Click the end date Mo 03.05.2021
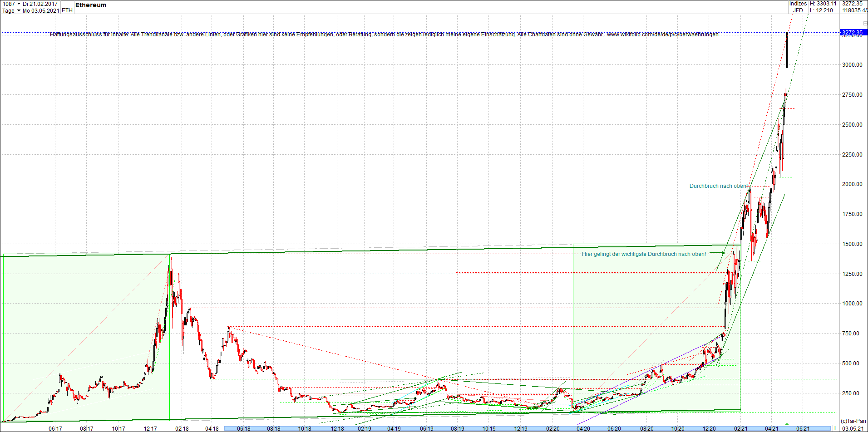The width and height of the screenshot is (868, 432). tap(41, 10)
